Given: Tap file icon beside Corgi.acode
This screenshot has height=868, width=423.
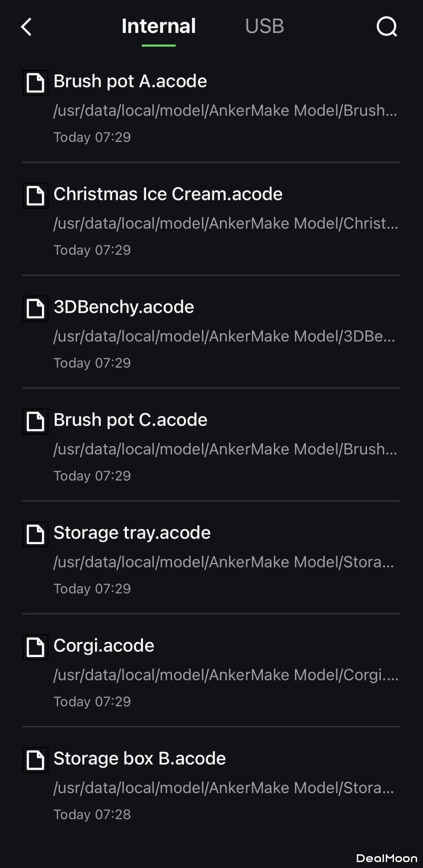Looking at the screenshot, I should point(35,647).
